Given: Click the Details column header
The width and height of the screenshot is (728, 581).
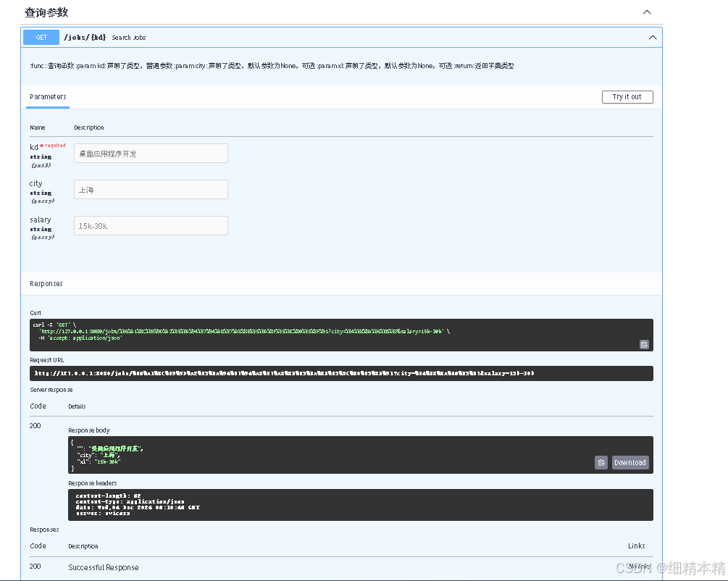Looking at the screenshot, I should click(x=77, y=406).
